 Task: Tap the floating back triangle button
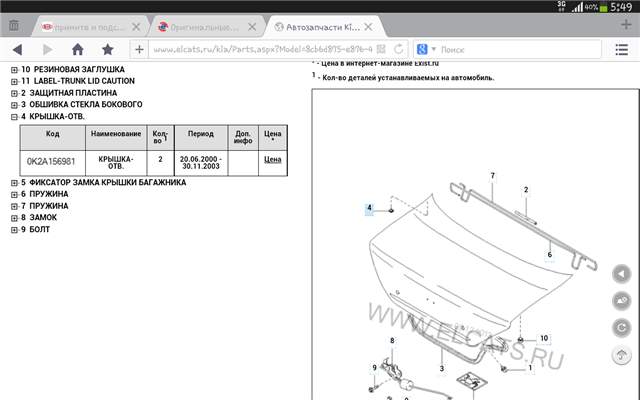click(x=622, y=273)
